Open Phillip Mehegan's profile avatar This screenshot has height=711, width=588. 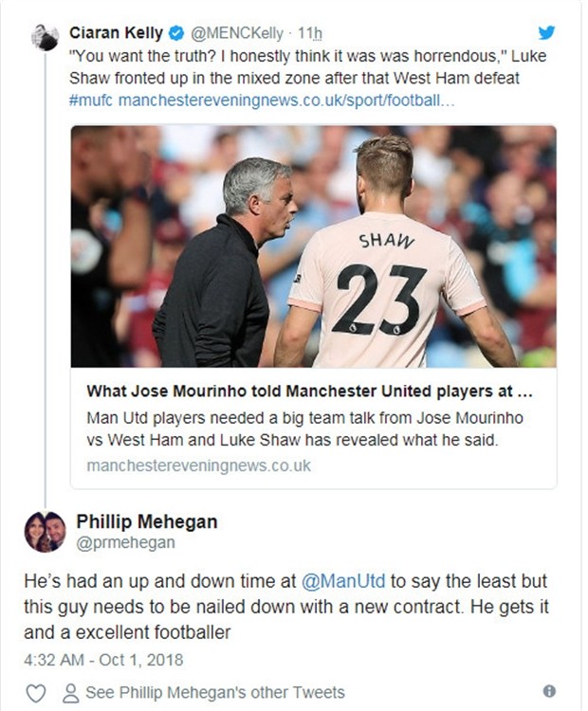46,533
